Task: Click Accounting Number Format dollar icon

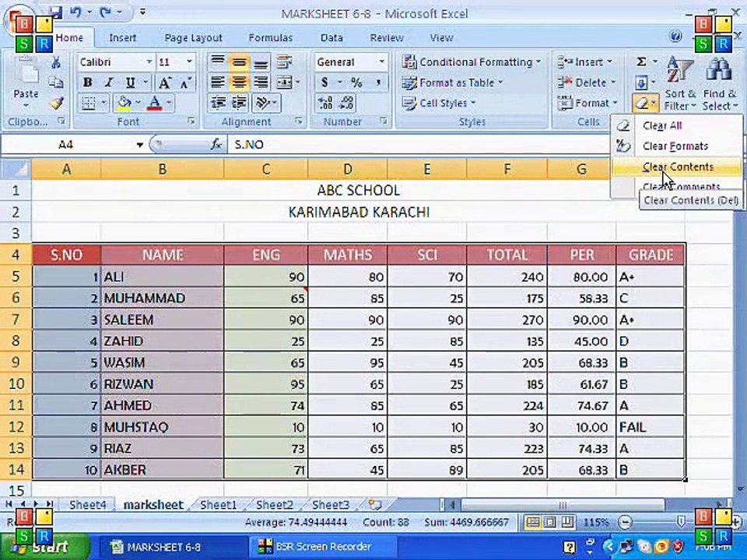Action: (x=325, y=82)
